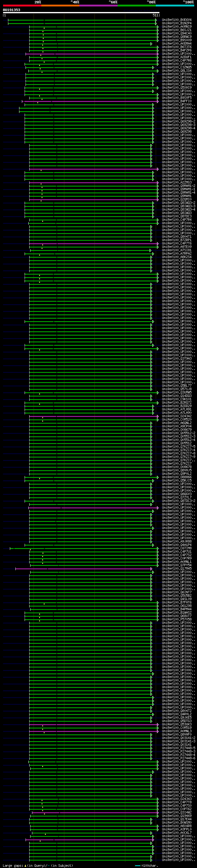Choose hit UniRef100_B6T3T6

(x=177, y=47)
